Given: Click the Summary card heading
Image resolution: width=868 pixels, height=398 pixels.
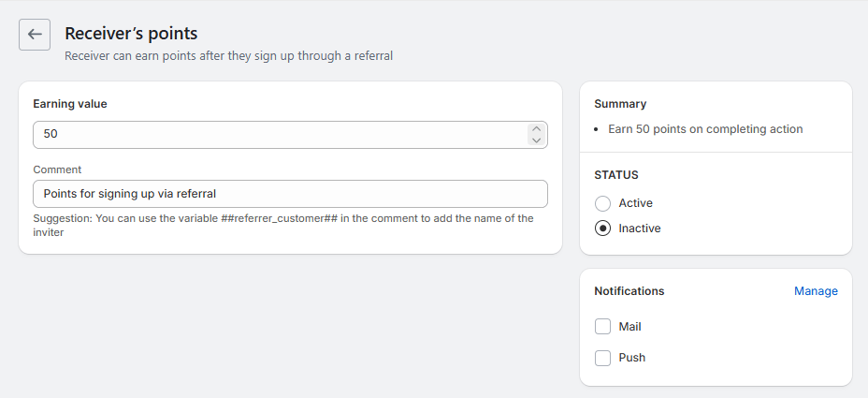Looking at the screenshot, I should click(620, 104).
